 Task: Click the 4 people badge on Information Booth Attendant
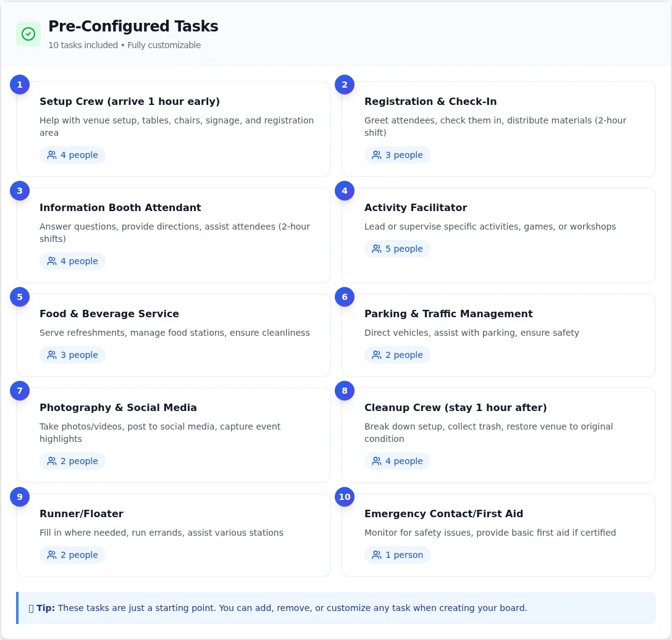point(73,261)
